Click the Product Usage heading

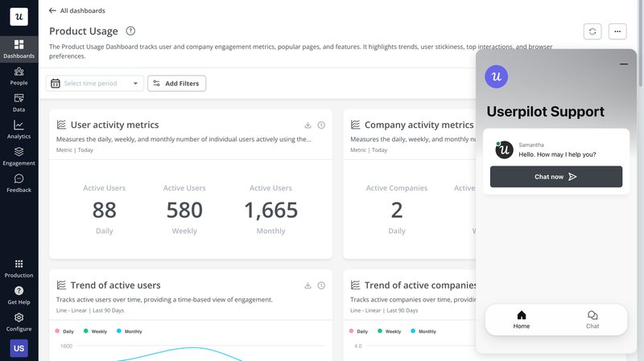pyautogui.click(x=84, y=31)
